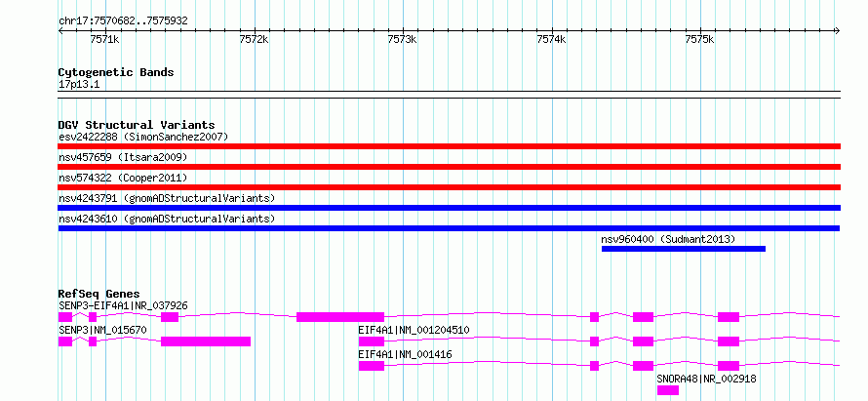Click the esv2422288 (SimonSanchez2007) red variant bar

coord(449,146)
